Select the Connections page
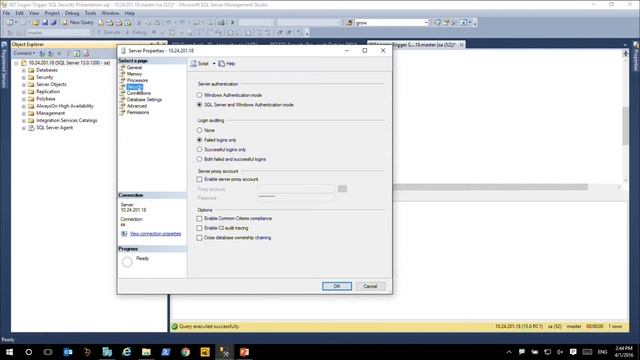Screen dimensions: 640x360 tap(139, 93)
